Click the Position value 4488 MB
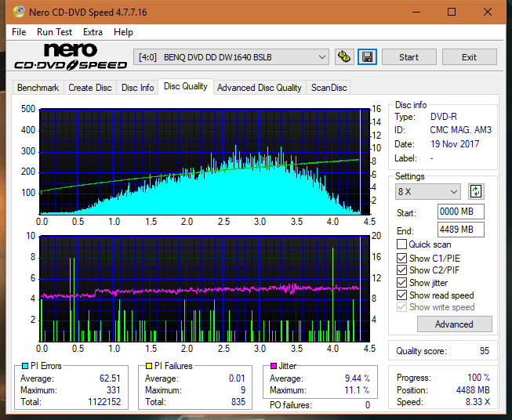 click(473, 390)
